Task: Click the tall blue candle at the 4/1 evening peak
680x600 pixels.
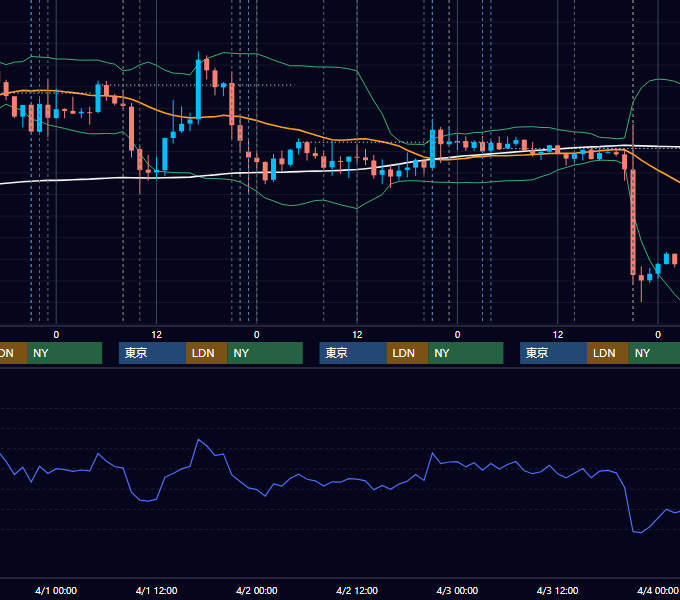Action: click(198, 89)
